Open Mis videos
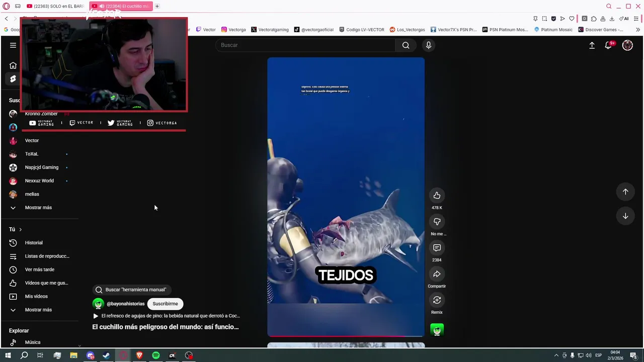Image resolution: width=644 pixels, height=362 pixels. pos(36,297)
